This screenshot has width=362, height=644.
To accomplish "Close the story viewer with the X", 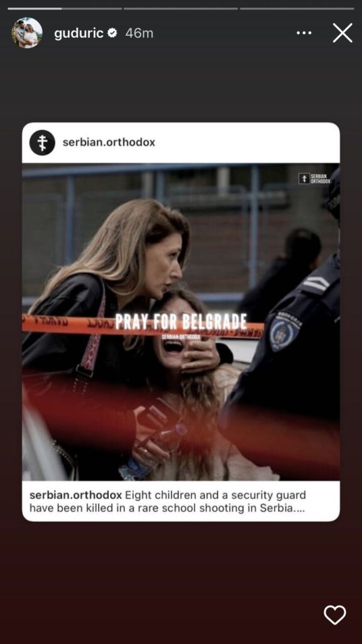I will (x=343, y=33).
